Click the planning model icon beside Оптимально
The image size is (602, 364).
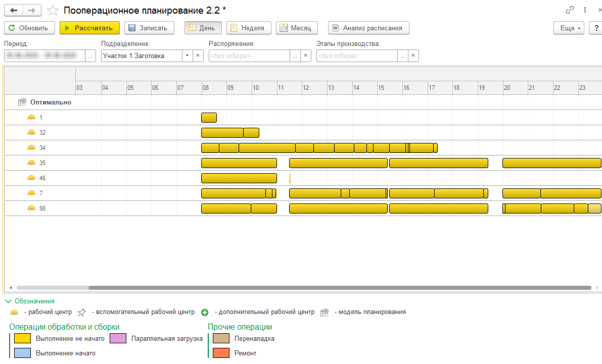tap(22, 102)
